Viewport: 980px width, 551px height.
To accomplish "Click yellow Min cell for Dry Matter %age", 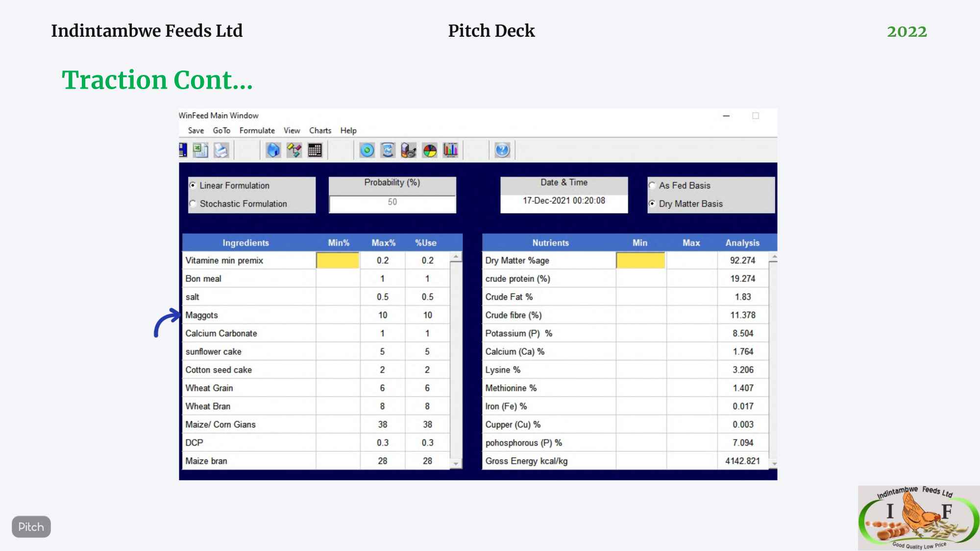I will (x=640, y=261).
